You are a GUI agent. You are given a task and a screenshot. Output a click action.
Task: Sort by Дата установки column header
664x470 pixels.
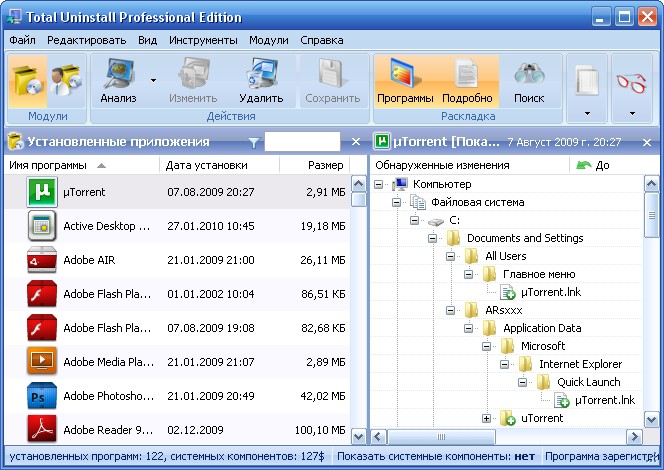(x=206, y=165)
